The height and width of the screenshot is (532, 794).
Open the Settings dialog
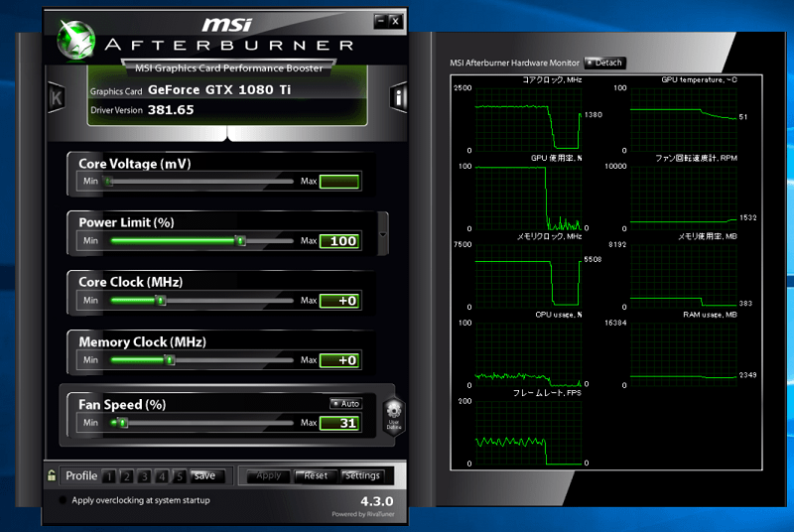(362, 475)
